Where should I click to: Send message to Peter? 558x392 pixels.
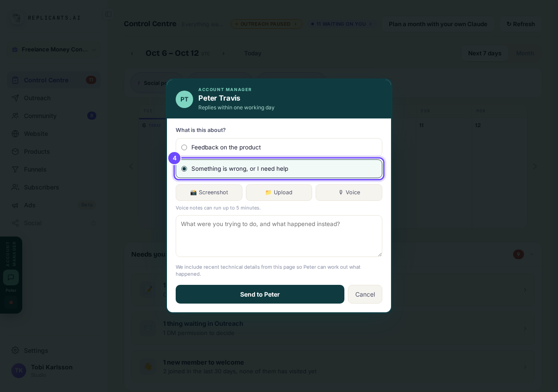[x=260, y=294]
